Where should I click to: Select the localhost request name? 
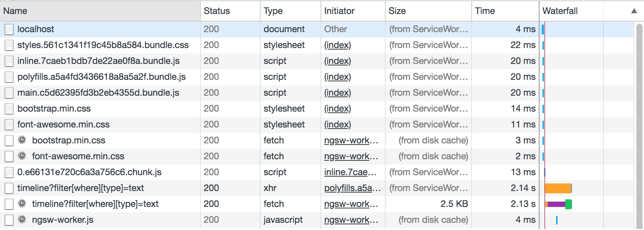[36, 29]
